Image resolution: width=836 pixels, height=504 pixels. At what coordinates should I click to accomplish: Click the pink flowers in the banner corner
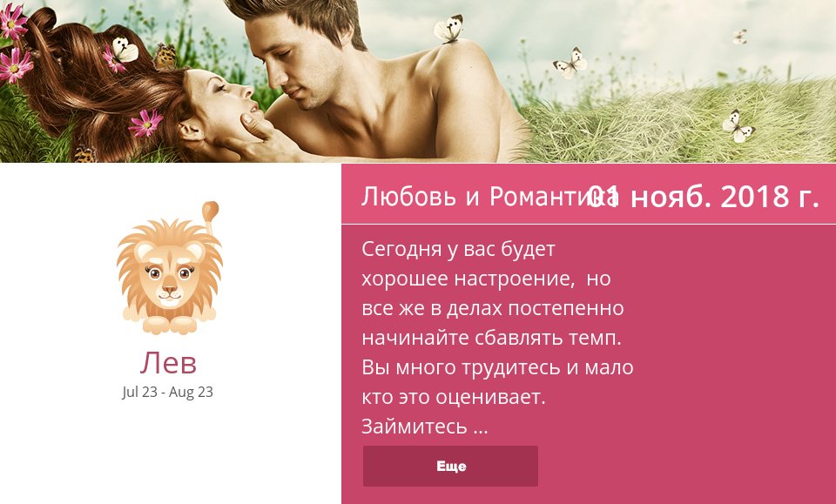point(14,43)
